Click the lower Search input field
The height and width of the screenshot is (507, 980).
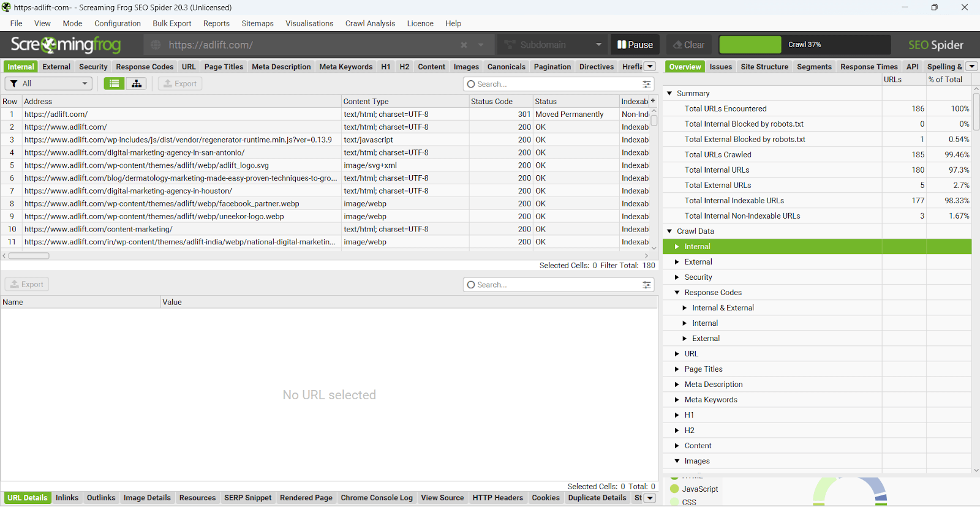(559, 285)
